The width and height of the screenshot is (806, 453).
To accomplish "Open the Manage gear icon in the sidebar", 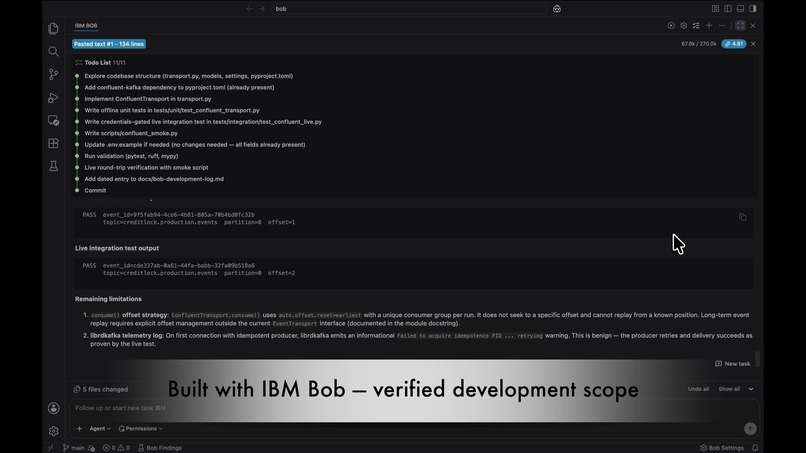I will (x=53, y=431).
